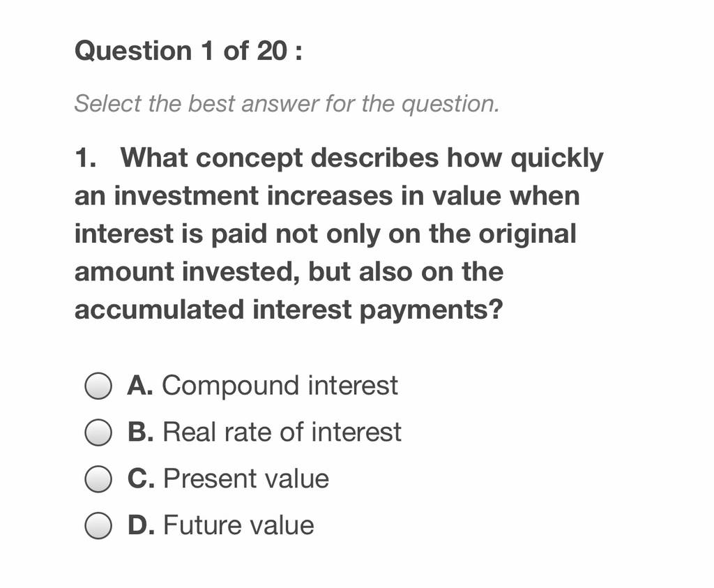Click the "Present value" answer text

pyautogui.click(x=246, y=478)
